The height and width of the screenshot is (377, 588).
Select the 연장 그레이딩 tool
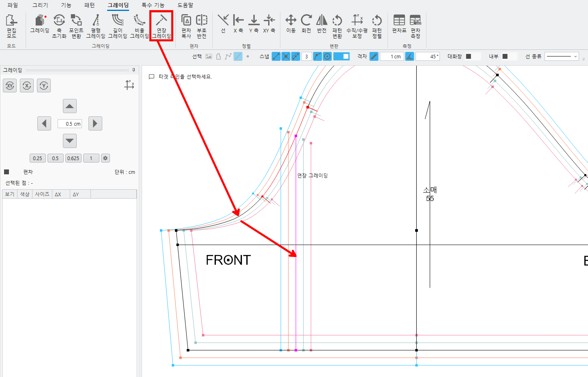pos(162,26)
